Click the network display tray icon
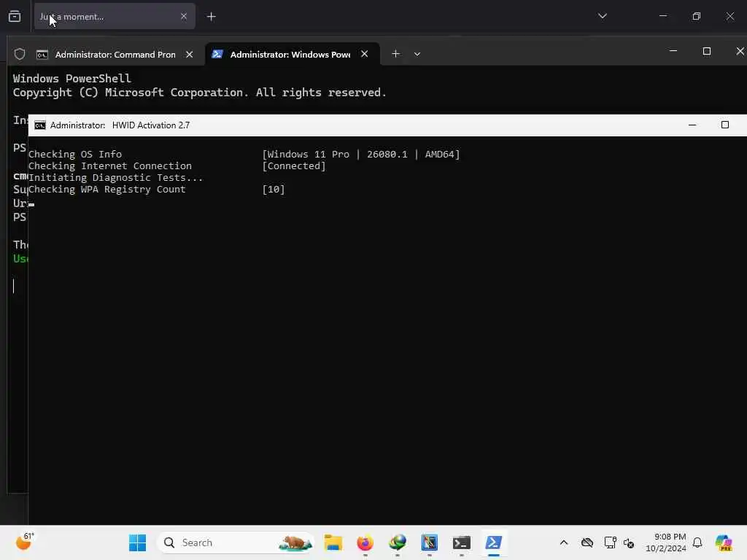The width and height of the screenshot is (747, 560). click(x=610, y=542)
